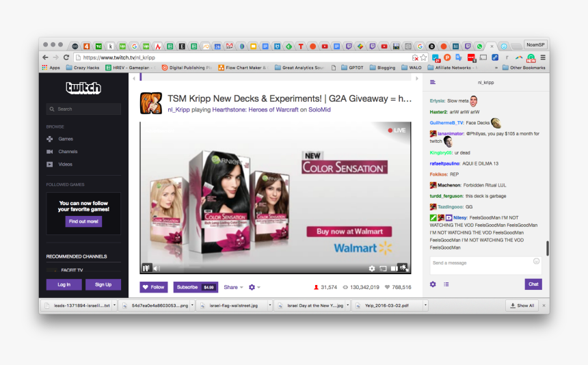The image size is (588, 365).
Task: Click the nl_Kripp channel avatar
Action: (151, 103)
